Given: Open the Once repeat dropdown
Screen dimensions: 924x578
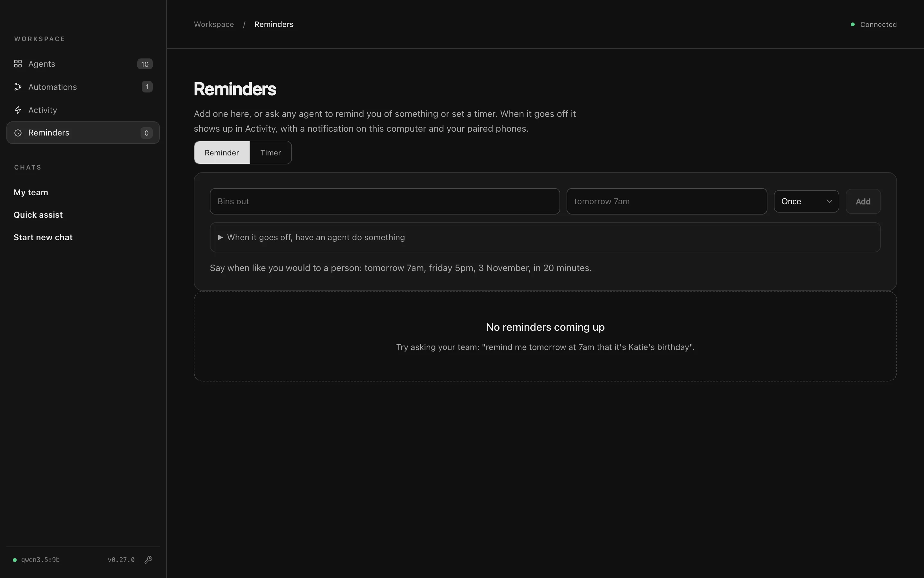Looking at the screenshot, I should [806, 201].
